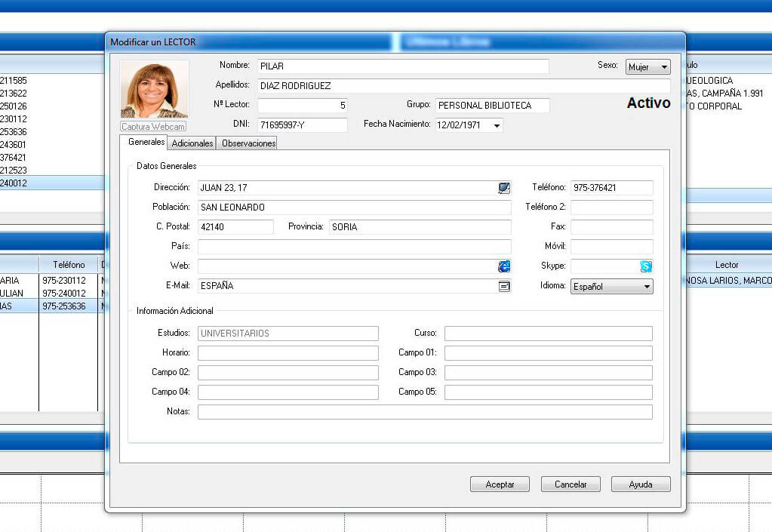Switch to the Adicionales tab
The image size is (772, 532).
click(x=192, y=143)
